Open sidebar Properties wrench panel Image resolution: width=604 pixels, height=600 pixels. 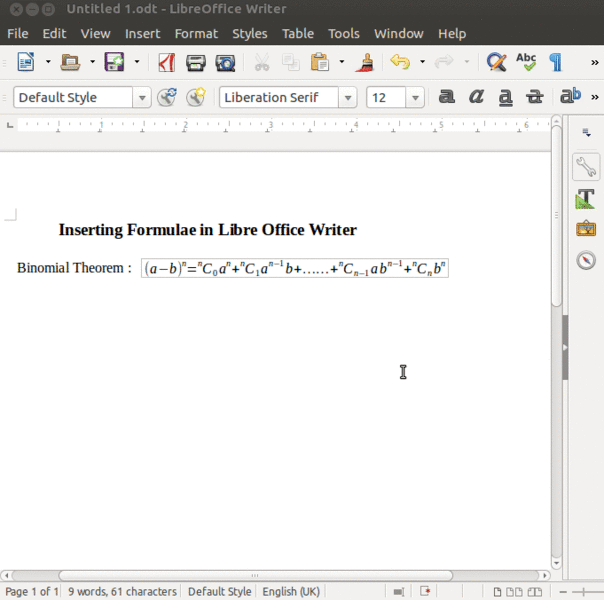[x=586, y=167]
